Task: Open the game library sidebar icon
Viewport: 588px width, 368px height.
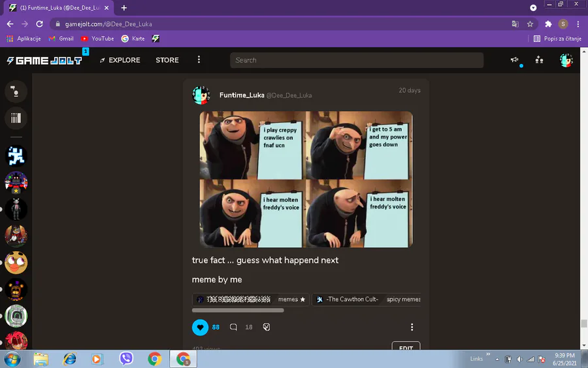Action: (x=16, y=118)
